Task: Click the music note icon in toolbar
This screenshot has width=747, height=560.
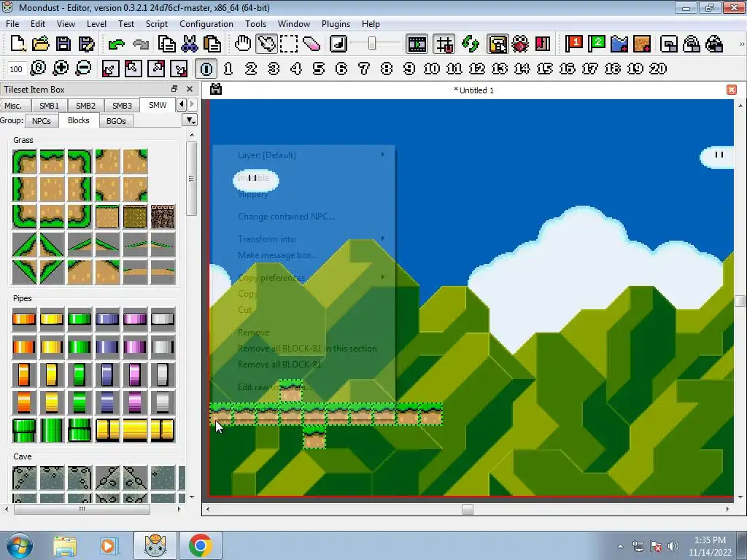Action: 338,44
